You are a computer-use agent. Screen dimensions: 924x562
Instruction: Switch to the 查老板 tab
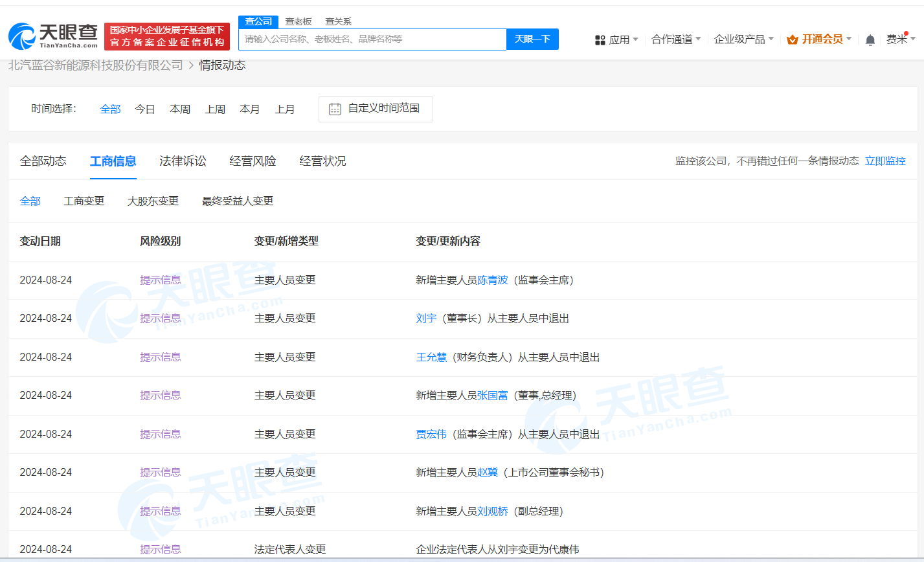pos(299,21)
